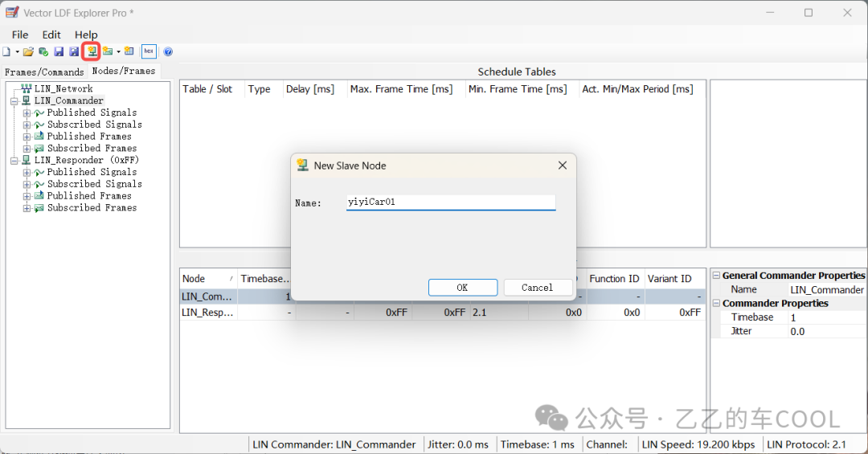Click the Max. Frame Time [ms] column header
Viewport: 868px width, 454px height.
406,89
